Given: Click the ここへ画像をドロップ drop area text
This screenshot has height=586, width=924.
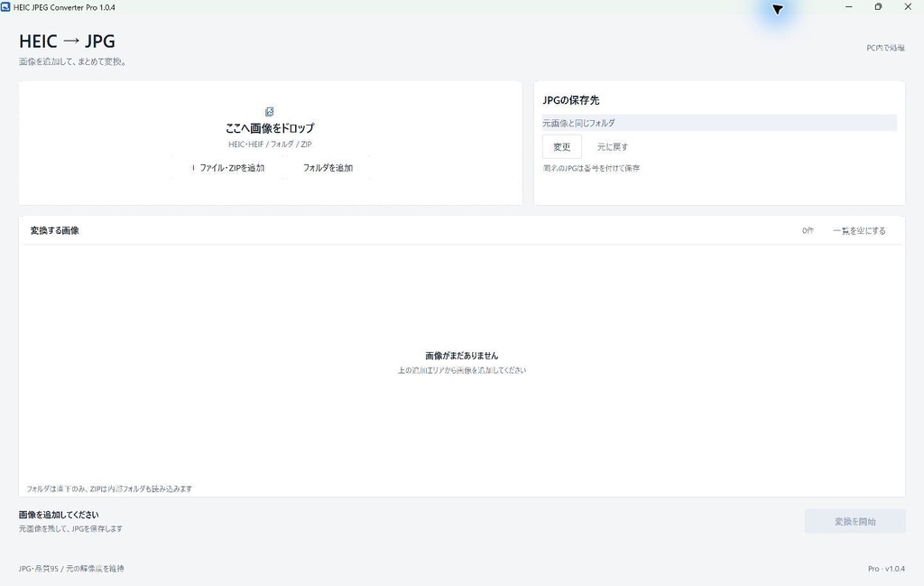Looking at the screenshot, I should click(x=270, y=128).
